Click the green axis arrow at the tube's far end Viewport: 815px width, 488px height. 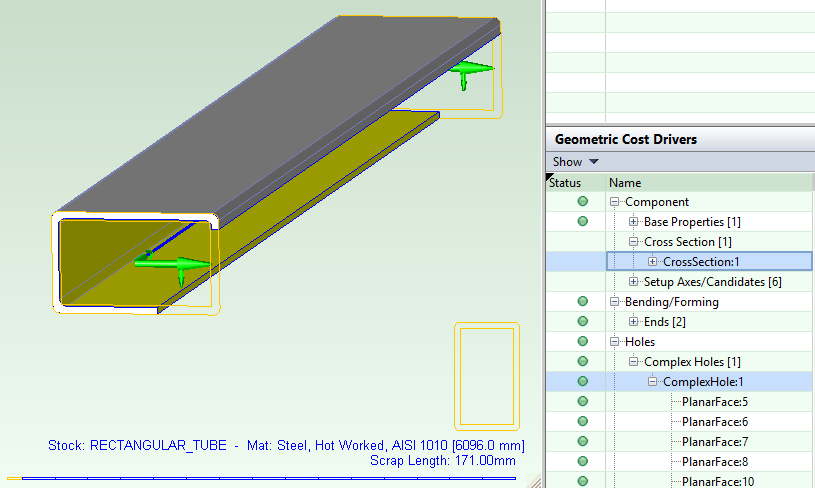coord(471,73)
